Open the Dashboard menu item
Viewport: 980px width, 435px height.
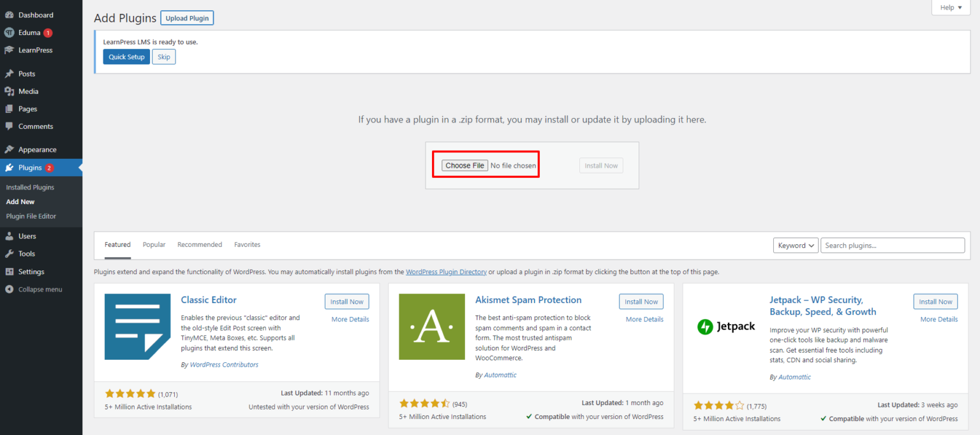pos(41,15)
